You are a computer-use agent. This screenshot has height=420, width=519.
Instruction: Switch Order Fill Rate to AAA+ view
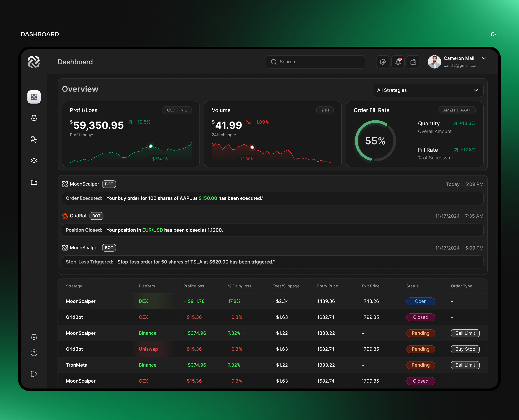466,110
